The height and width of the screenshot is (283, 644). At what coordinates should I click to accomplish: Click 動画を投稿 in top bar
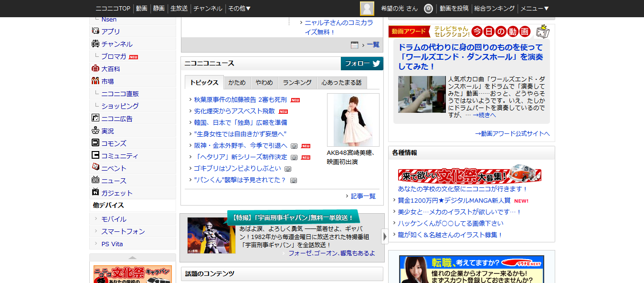454,9
